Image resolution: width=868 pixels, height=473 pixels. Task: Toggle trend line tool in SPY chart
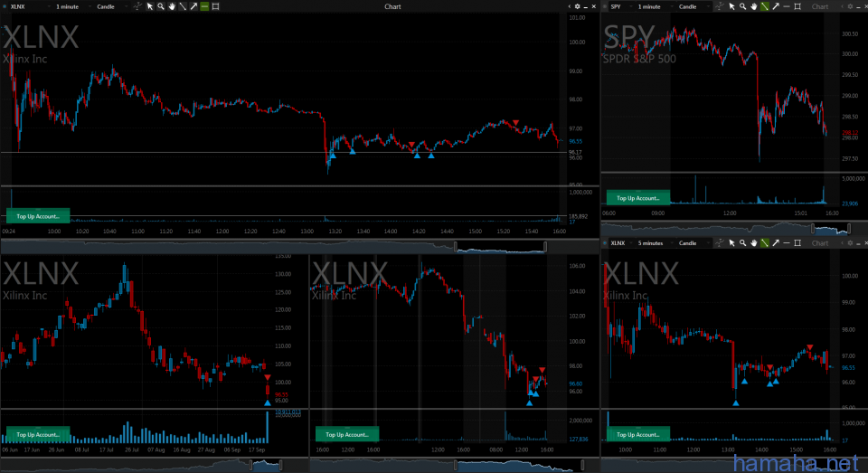(764, 6)
